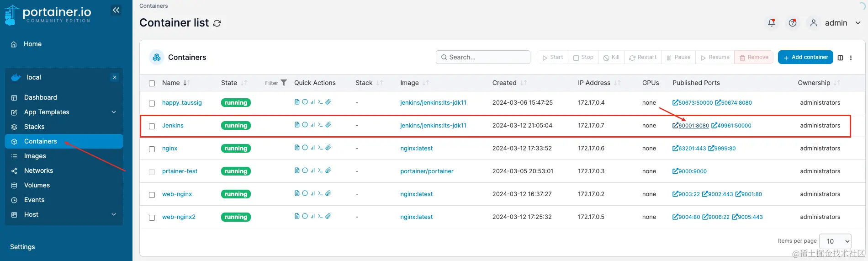868x261 pixels.
Task: Go to Images in the sidebar
Action: point(35,156)
